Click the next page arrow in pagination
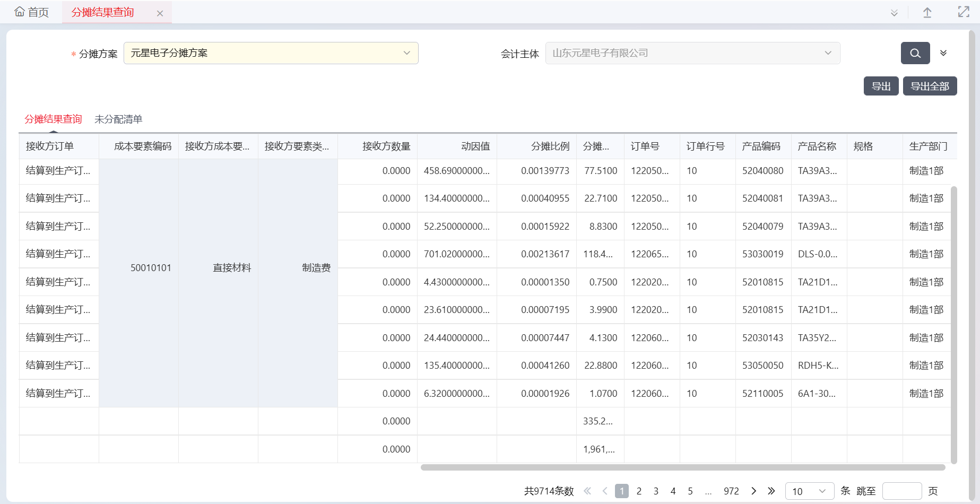Image resolution: width=980 pixels, height=504 pixels. click(753, 491)
